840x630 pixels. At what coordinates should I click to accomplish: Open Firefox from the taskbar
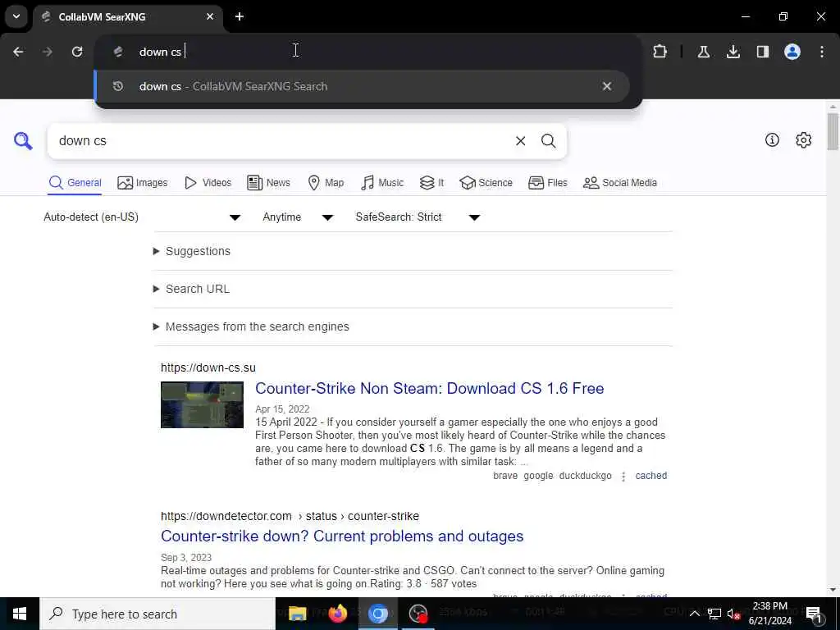(x=337, y=614)
